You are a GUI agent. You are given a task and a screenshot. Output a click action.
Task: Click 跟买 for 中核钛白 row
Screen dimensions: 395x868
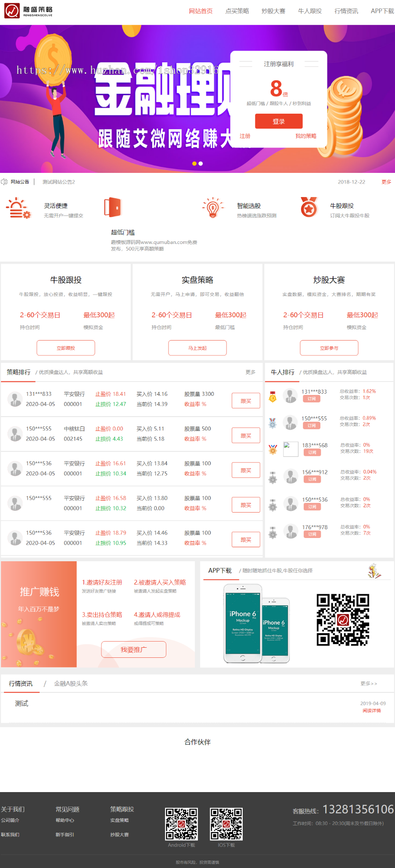(x=246, y=435)
